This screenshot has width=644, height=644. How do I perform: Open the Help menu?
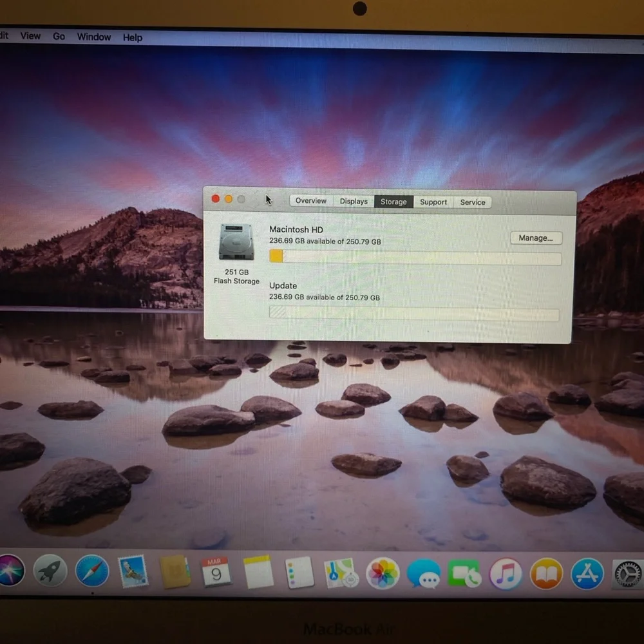[x=133, y=38]
